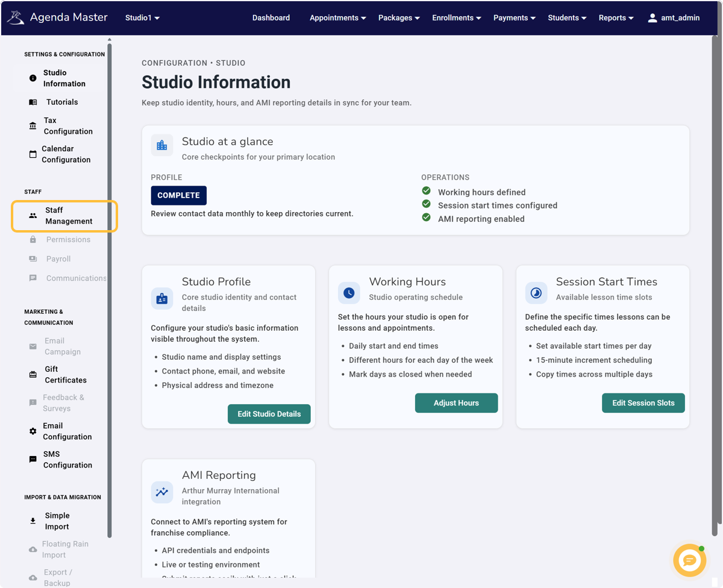Click the AMI reporting enabled checkmark
The width and height of the screenshot is (723, 588).
tap(426, 217)
